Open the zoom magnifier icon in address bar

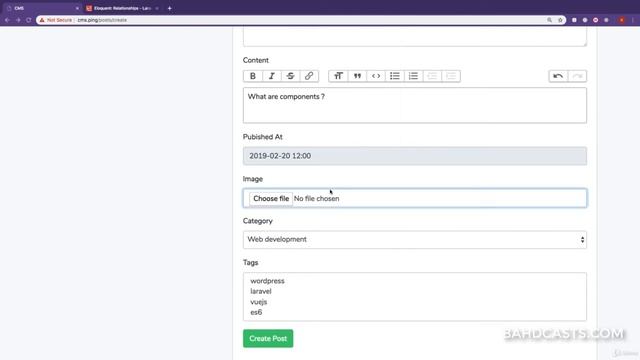pyautogui.click(x=549, y=20)
